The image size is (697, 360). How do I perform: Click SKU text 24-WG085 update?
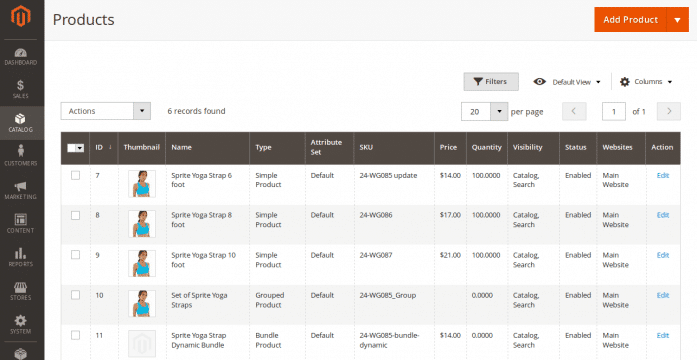(388, 176)
